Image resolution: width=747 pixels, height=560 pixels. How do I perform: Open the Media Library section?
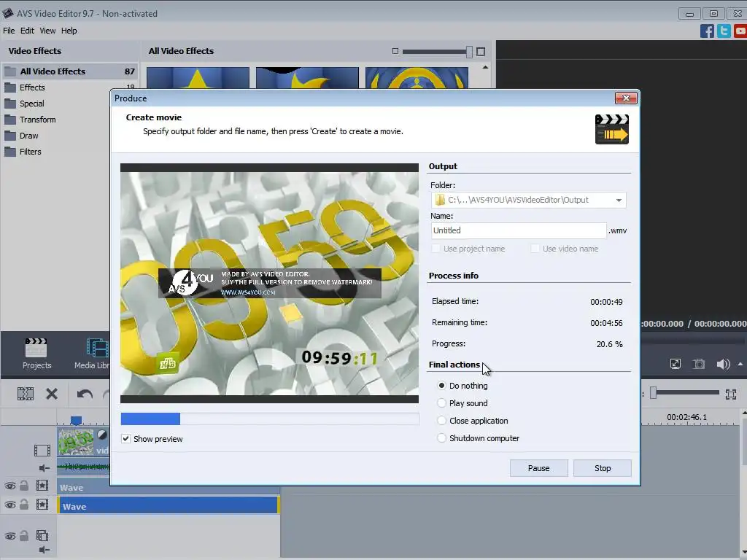[92, 354]
